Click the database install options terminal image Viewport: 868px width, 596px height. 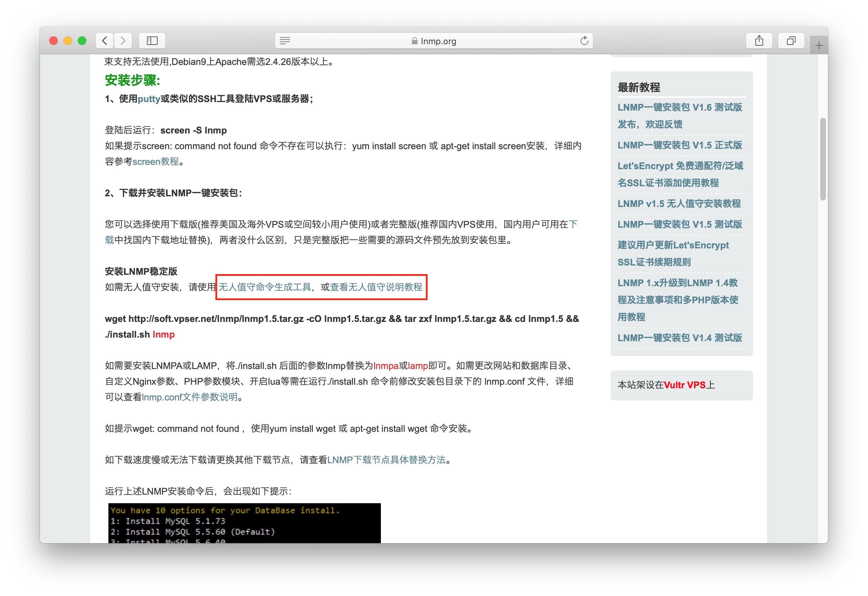(x=244, y=523)
